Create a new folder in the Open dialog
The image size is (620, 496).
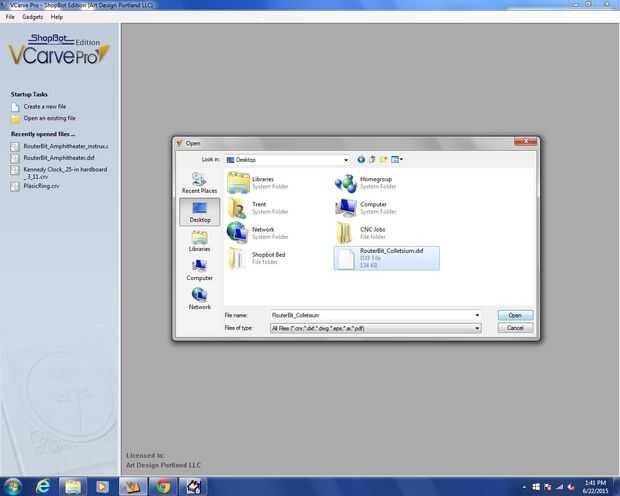[383, 159]
